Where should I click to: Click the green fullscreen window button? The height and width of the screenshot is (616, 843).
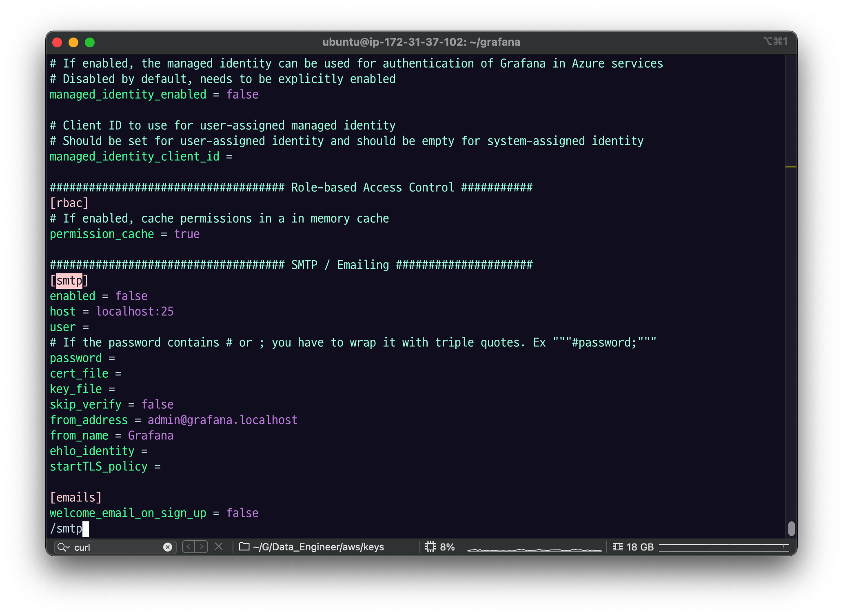(90, 42)
